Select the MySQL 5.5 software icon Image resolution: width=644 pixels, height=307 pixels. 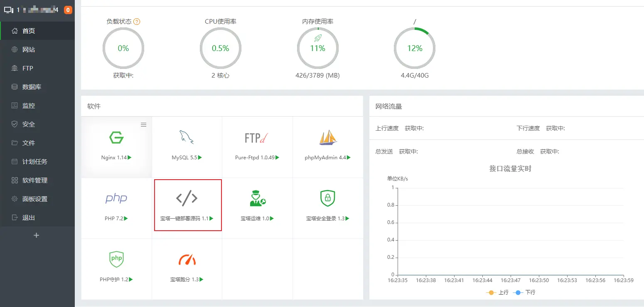pyautogui.click(x=187, y=138)
